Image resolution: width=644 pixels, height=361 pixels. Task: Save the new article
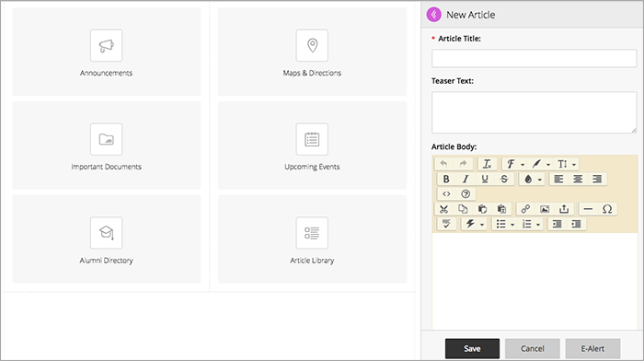coord(472,349)
